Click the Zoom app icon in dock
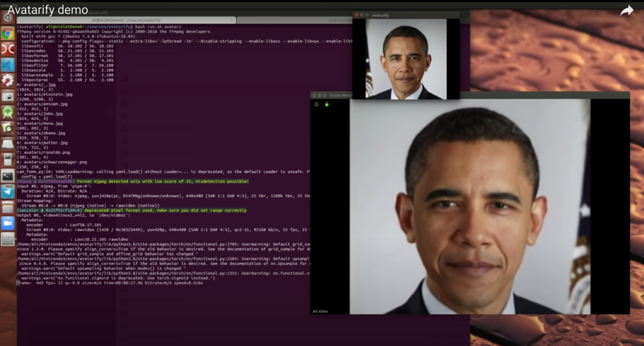The image size is (644, 346). coord(8,223)
